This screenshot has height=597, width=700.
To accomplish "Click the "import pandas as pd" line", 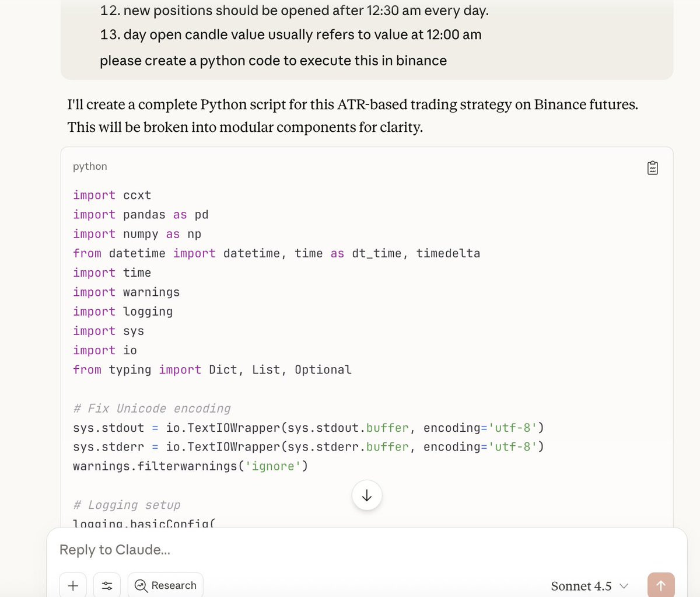I will coord(141,215).
